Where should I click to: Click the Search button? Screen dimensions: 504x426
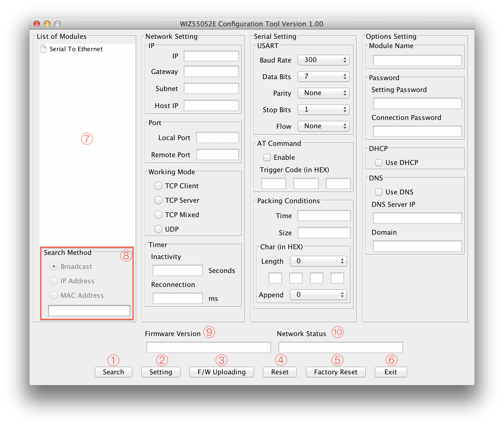(x=113, y=372)
